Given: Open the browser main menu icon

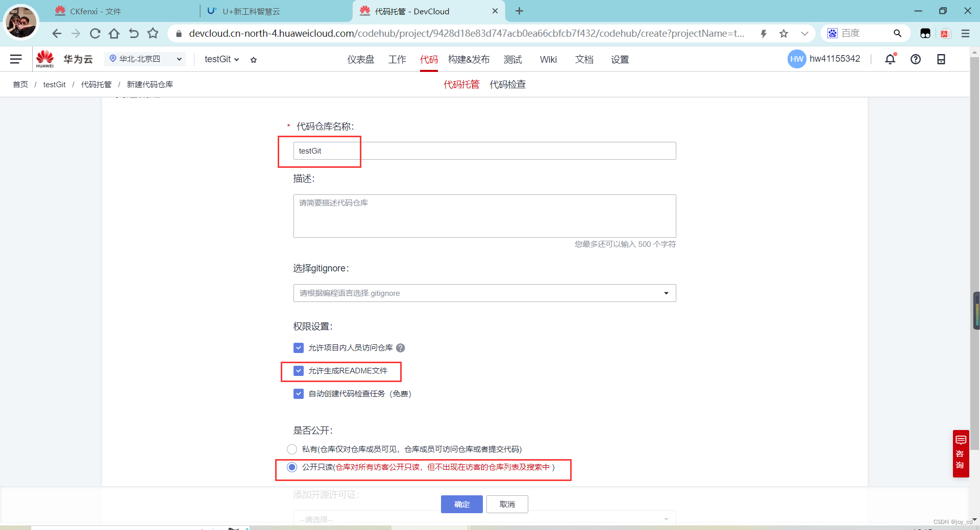Looking at the screenshot, I should click(x=965, y=33).
